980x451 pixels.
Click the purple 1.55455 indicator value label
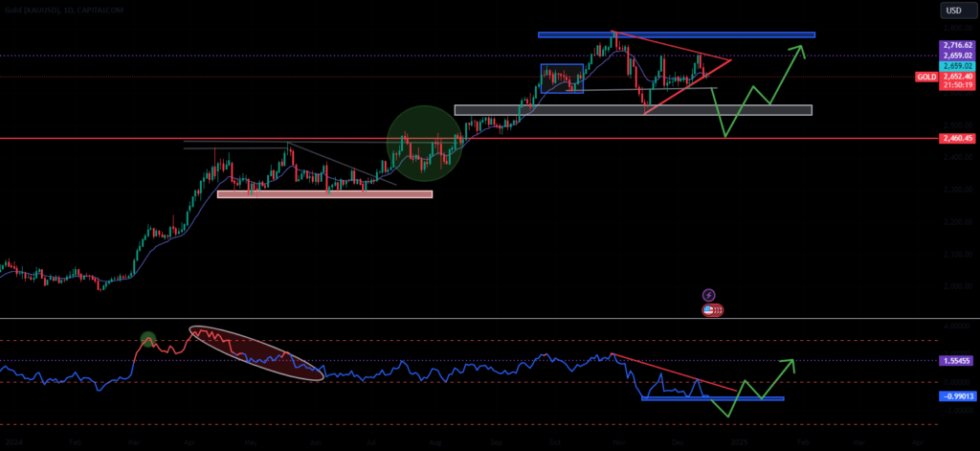point(957,361)
